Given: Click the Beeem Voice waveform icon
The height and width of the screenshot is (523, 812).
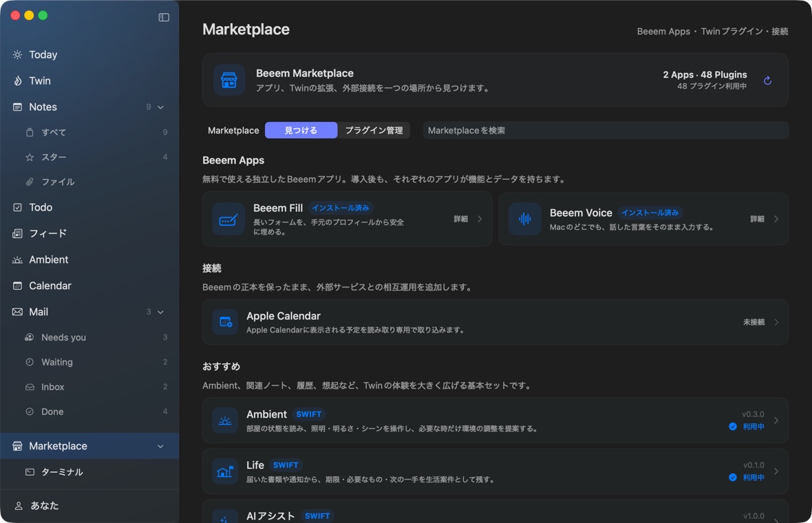Looking at the screenshot, I should [524, 219].
